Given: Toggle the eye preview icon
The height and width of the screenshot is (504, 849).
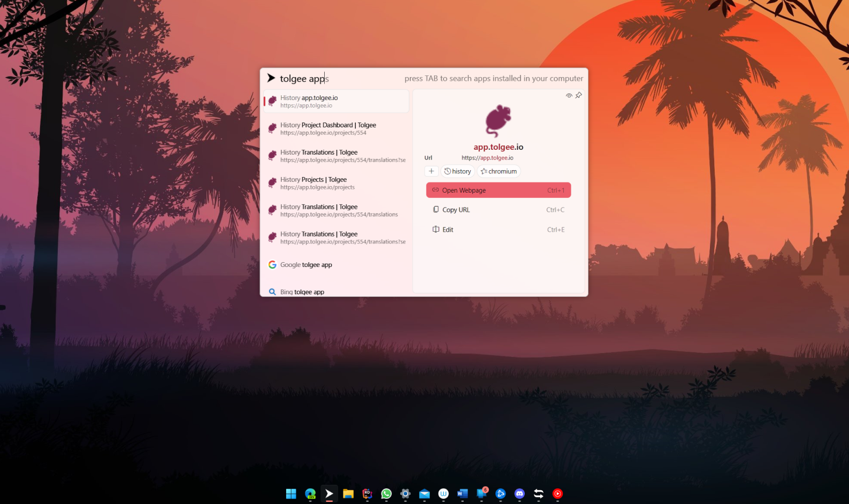Looking at the screenshot, I should 569,96.
